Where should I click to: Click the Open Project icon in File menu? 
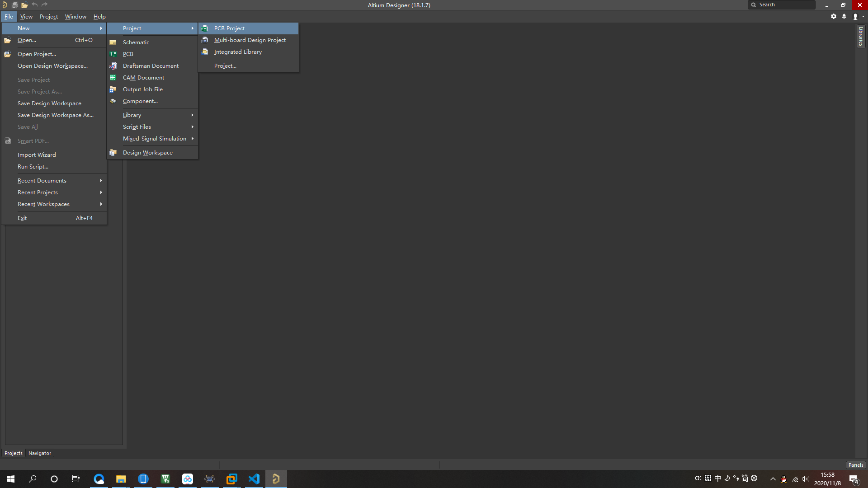(8, 54)
